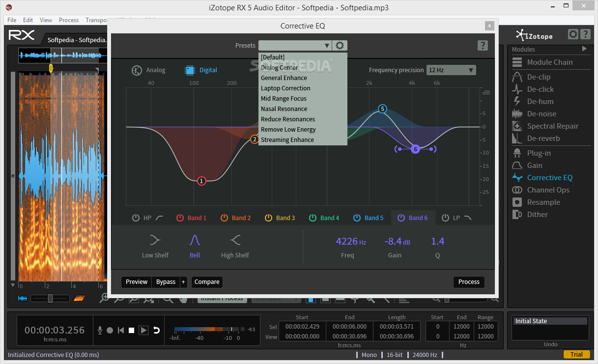Choose the High Shelf filter shape
Screen dimensions: 598x364
point(235,246)
